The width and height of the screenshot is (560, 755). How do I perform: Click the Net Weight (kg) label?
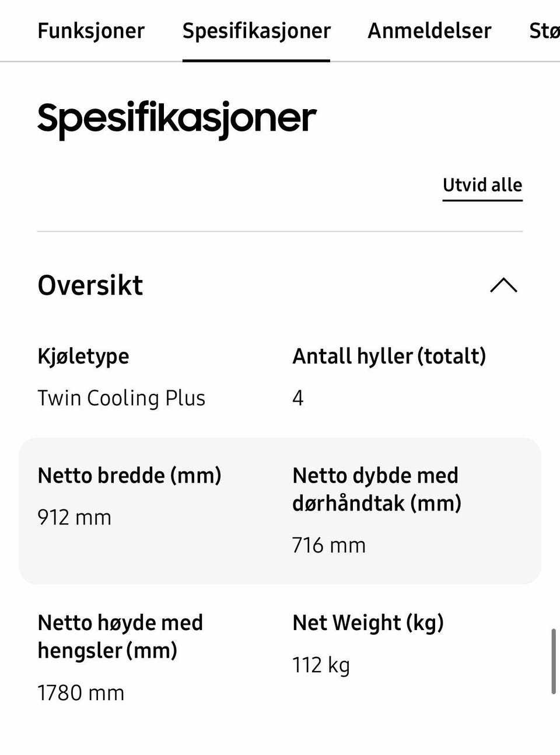coord(368,623)
